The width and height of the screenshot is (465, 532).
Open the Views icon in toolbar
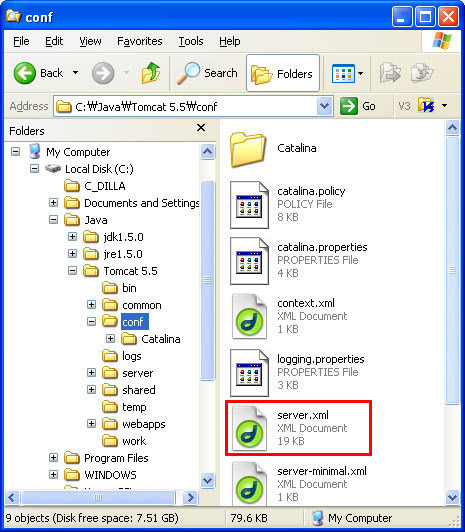click(343, 73)
